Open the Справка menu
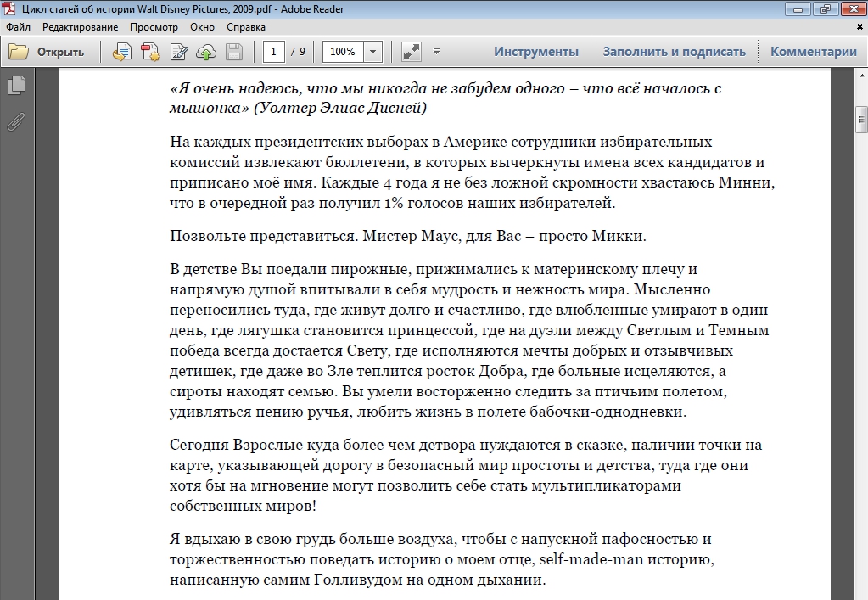868x600 pixels. click(x=246, y=27)
